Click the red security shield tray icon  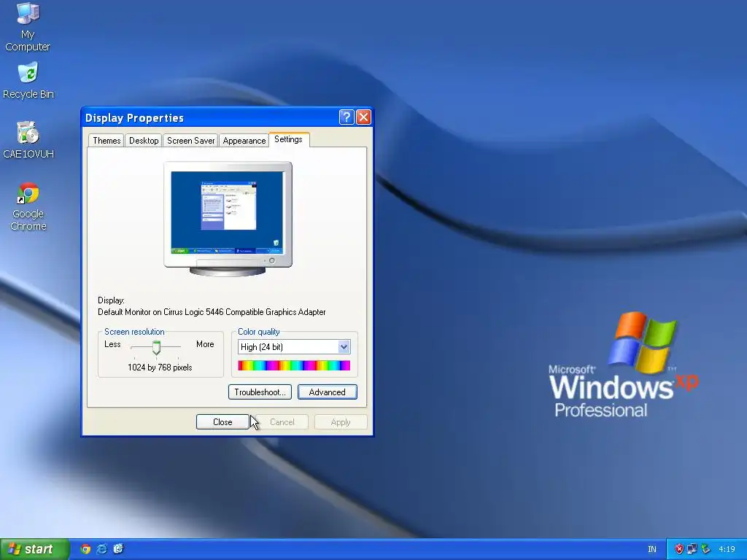(679, 549)
